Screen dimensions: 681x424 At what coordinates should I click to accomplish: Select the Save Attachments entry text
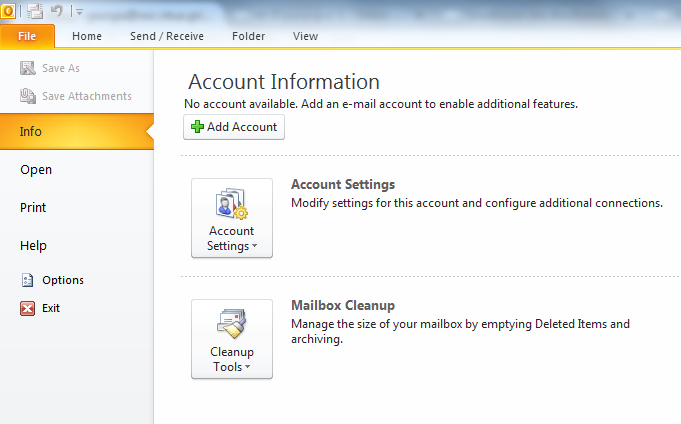(x=87, y=96)
